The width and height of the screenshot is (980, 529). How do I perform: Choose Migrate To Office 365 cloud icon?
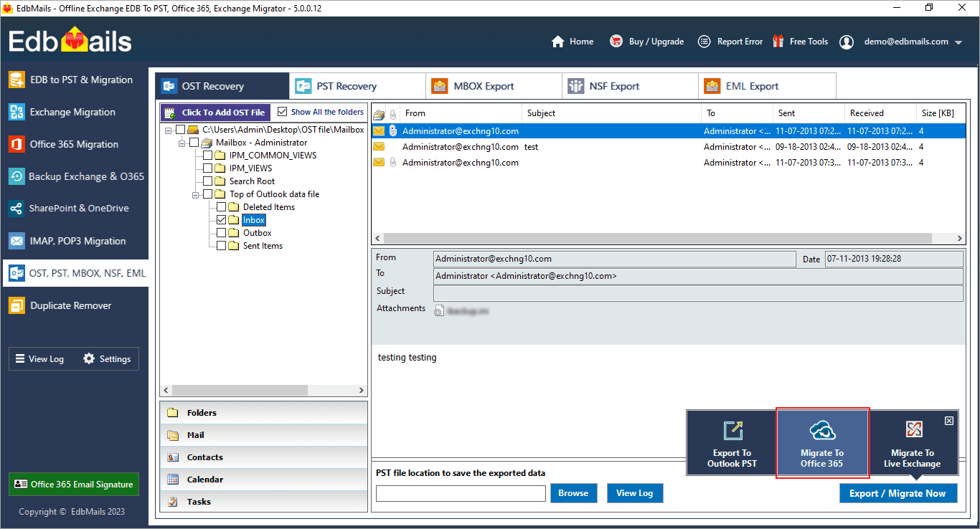(x=822, y=430)
